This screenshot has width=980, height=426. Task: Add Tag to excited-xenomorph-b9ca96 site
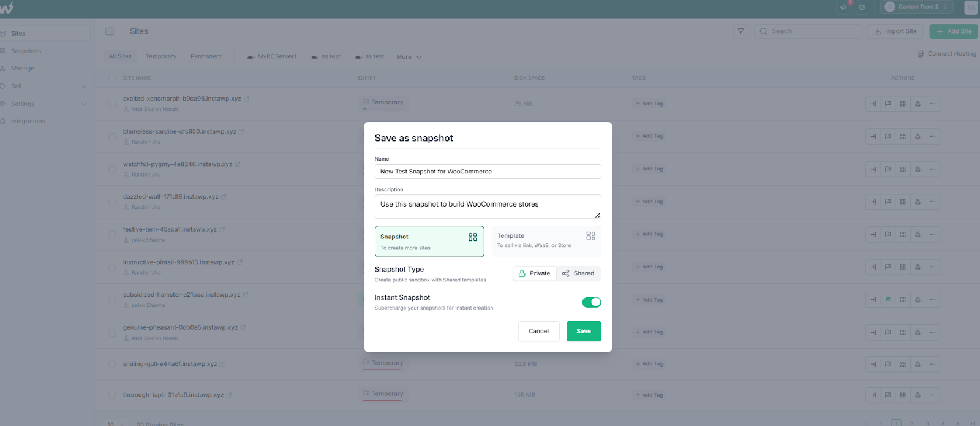(x=649, y=104)
